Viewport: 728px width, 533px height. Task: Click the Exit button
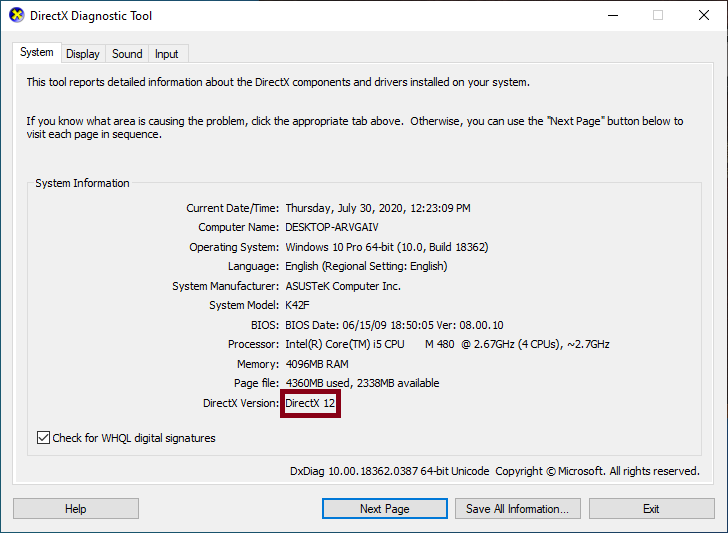tap(651, 509)
